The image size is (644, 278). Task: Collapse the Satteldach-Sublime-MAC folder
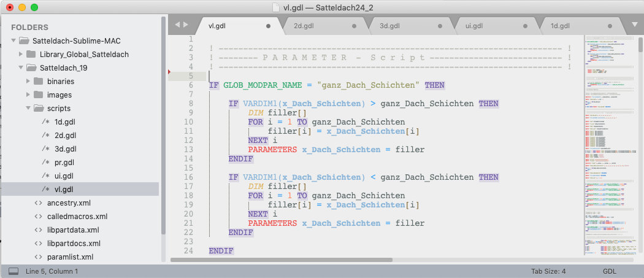(x=14, y=41)
